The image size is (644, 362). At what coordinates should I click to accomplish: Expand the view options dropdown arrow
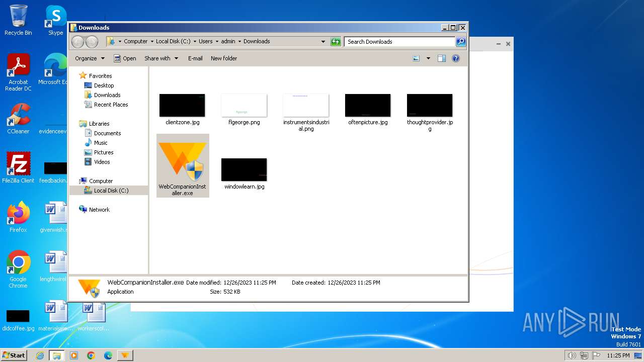click(x=428, y=58)
